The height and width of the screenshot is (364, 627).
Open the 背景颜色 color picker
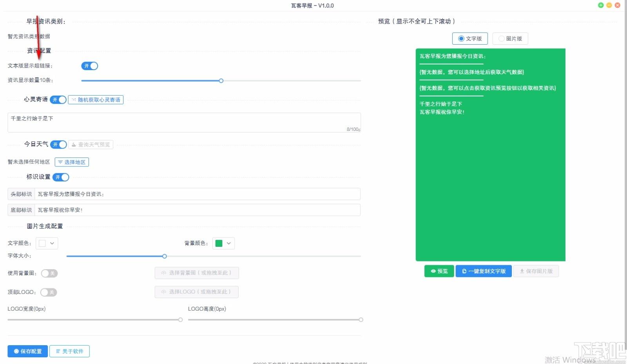(x=223, y=243)
